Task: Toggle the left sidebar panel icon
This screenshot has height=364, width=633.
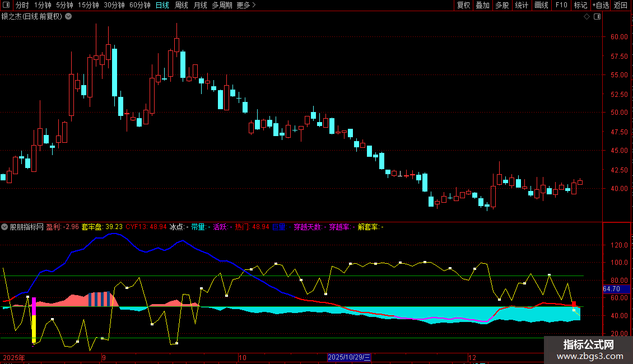Action: click(x=7, y=6)
